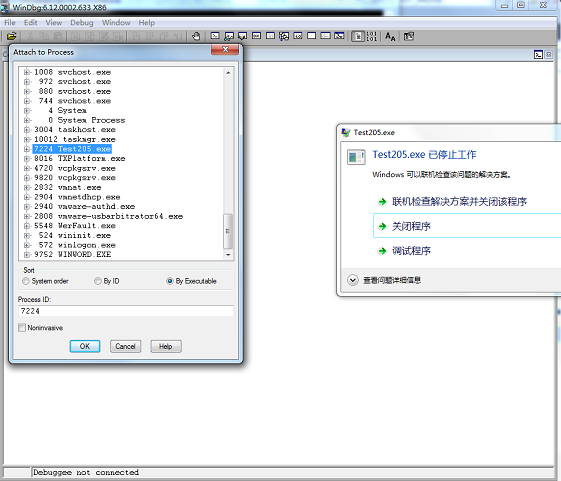
Task: Expand the 5548 WerFault.exe tree node
Action: pos(27,226)
